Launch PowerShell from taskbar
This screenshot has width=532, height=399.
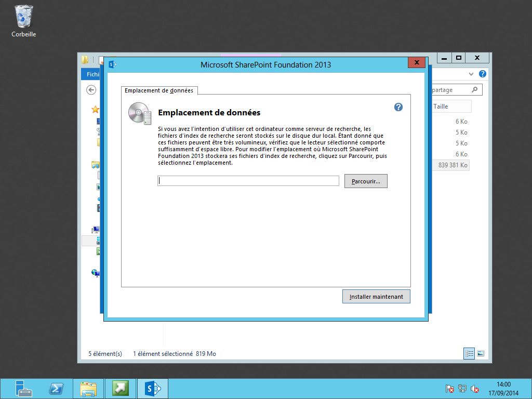pos(56,389)
